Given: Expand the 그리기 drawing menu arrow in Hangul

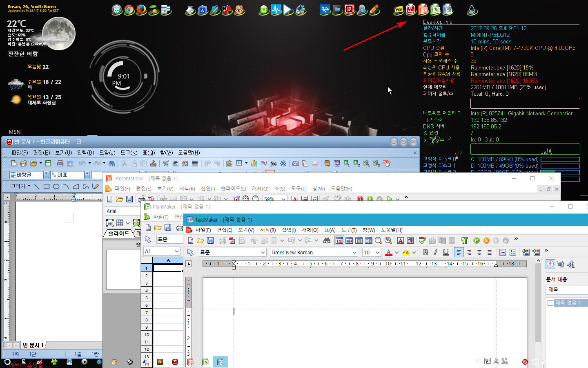Looking at the screenshot, I should point(29,186).
